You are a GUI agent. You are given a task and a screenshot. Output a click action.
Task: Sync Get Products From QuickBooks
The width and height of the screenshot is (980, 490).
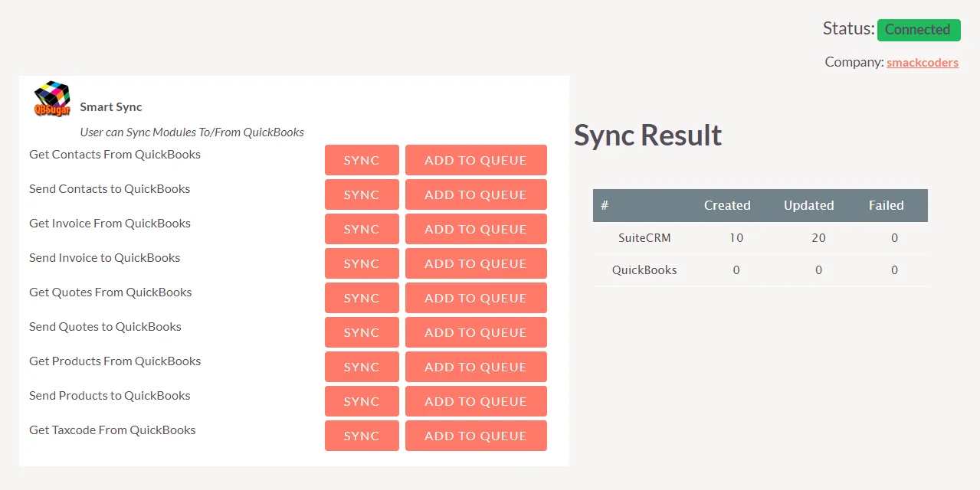(x=362, y=367)
